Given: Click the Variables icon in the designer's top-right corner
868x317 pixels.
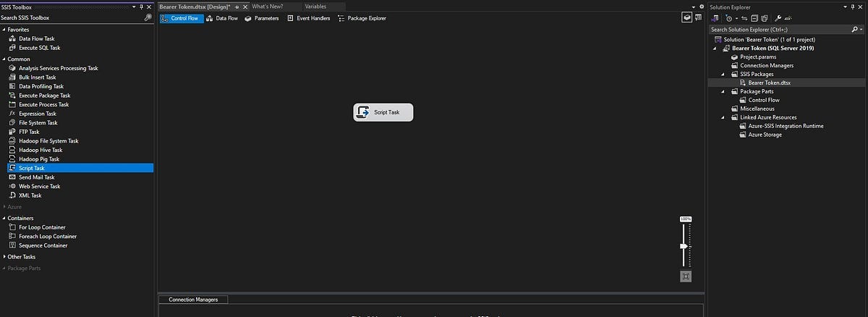Looking at the screenshot, I should 686,18.
